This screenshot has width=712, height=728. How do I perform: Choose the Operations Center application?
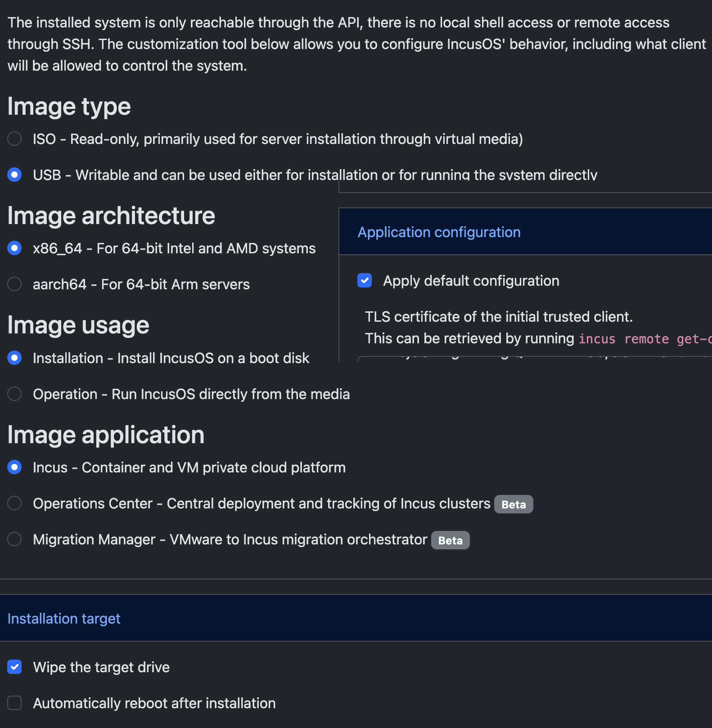(x=14, y=503)
